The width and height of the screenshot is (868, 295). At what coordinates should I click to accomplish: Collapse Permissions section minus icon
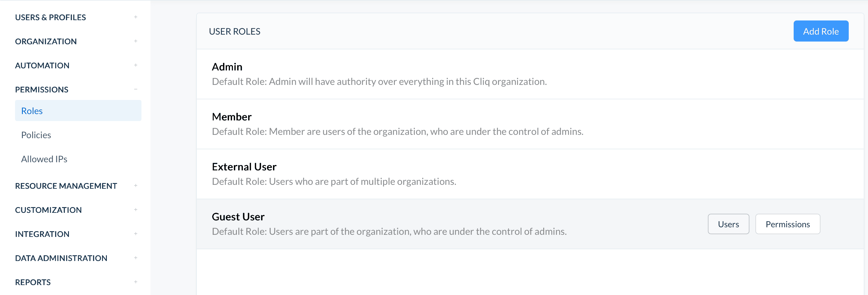coord(135,89)
